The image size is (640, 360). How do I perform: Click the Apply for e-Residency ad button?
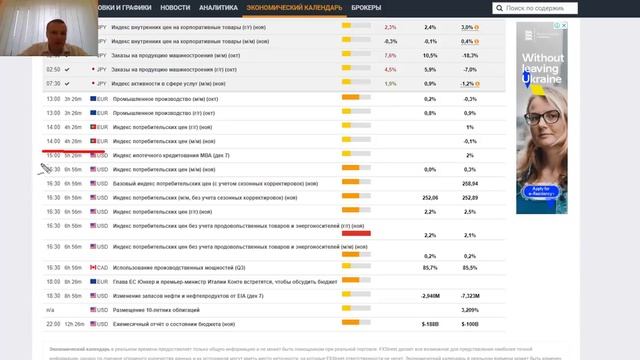click(541, 191)
